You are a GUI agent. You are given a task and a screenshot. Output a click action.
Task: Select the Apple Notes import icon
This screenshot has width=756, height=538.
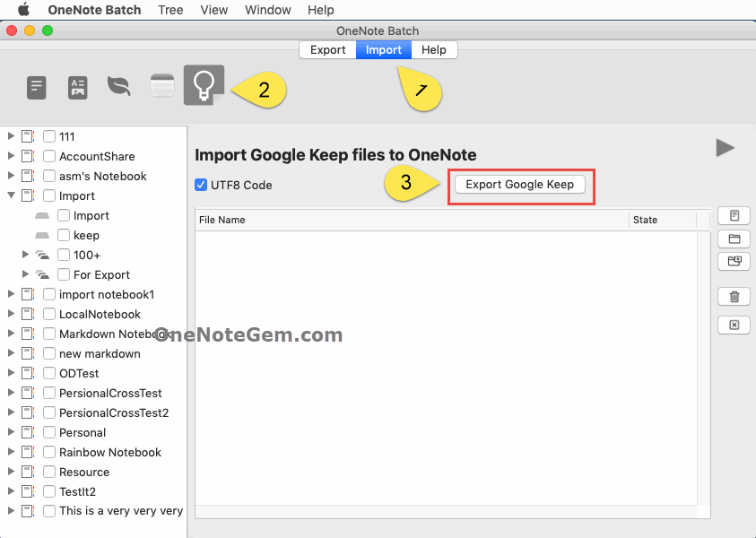[x=162, y=85]
